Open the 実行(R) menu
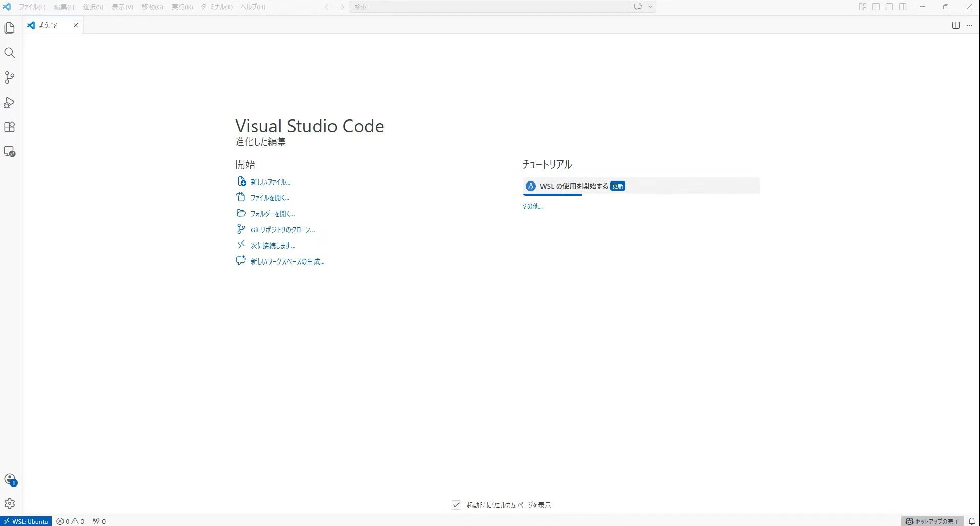This screenshot has width=980, height=526. pos(182,7)
